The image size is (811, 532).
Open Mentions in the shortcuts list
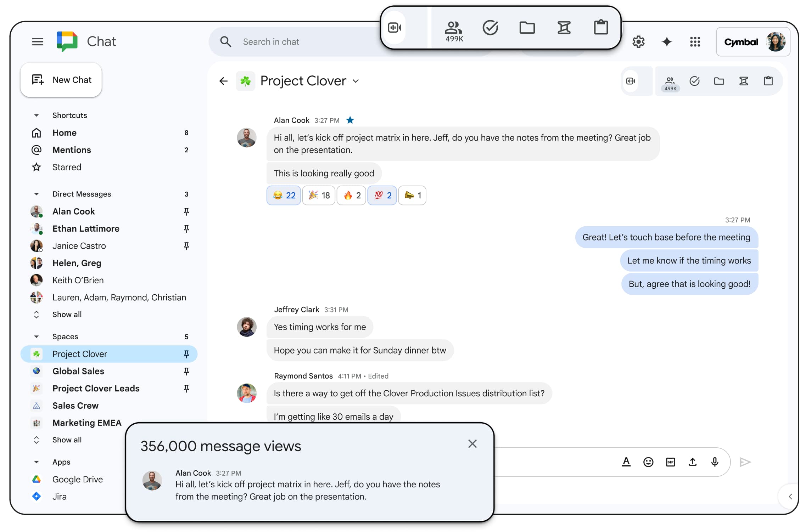[x=72, y=150]
